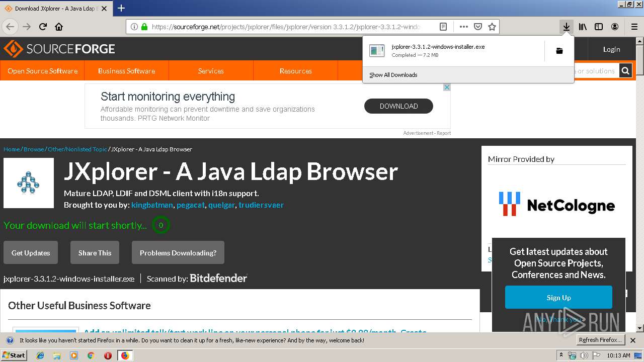Image resolution: width=644 pixels, height=362 pixels.
Task: Click the Get Updates button
Action: pyautogui.click(x=31, y=252)
